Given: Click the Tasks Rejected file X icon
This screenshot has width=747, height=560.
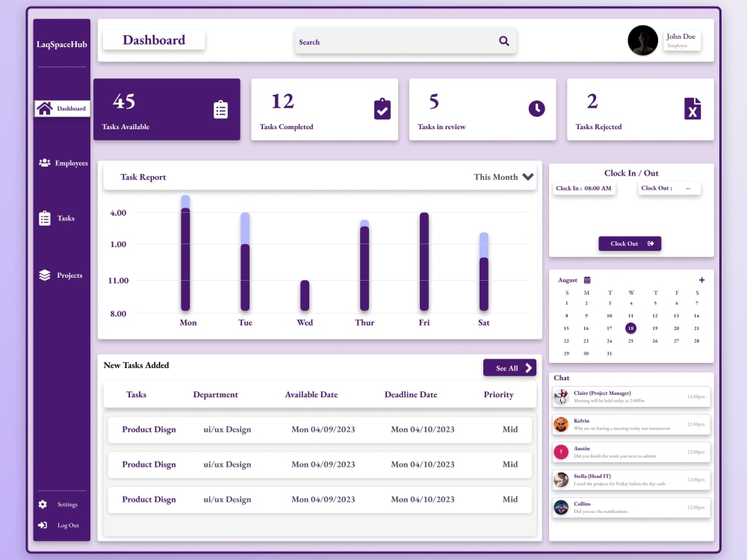Looking at the screenshot, I should pyautogui.click(x=692, y=108).
